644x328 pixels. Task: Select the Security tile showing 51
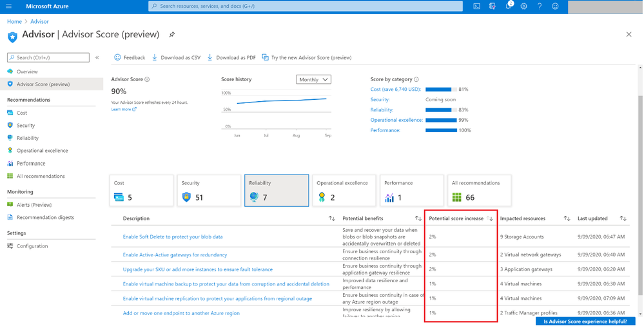[209, 191]
